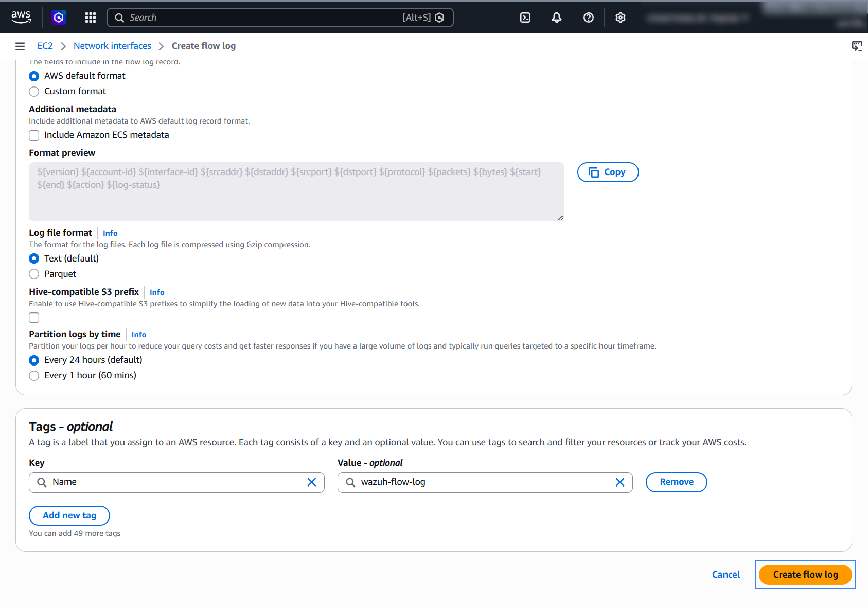868x608 pixels.
Task: Open Info link for Log file format
Action: tap(110, 233)
